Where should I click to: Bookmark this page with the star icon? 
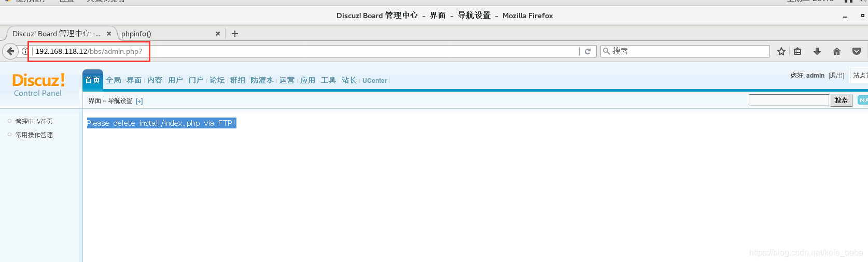coord(781,51)
